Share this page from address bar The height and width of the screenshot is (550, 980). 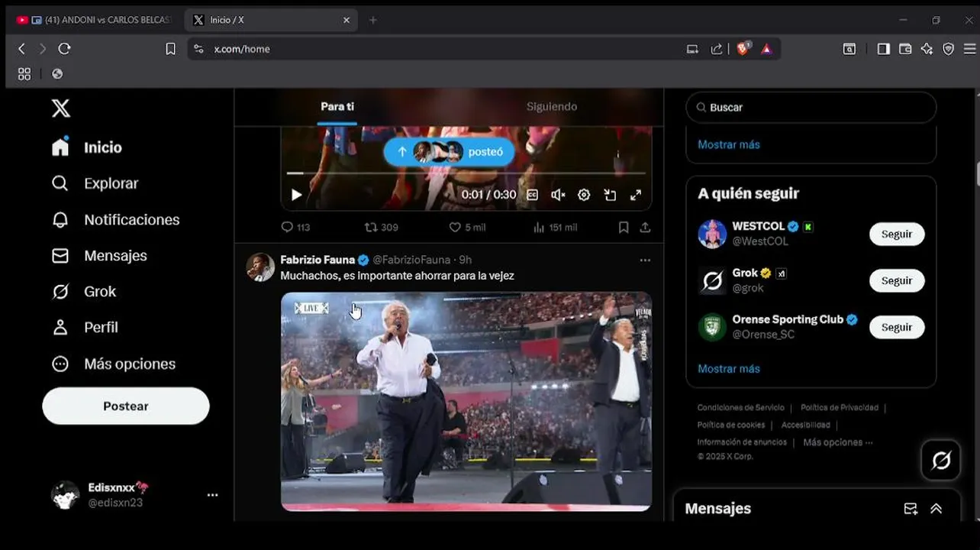point(716,49)
